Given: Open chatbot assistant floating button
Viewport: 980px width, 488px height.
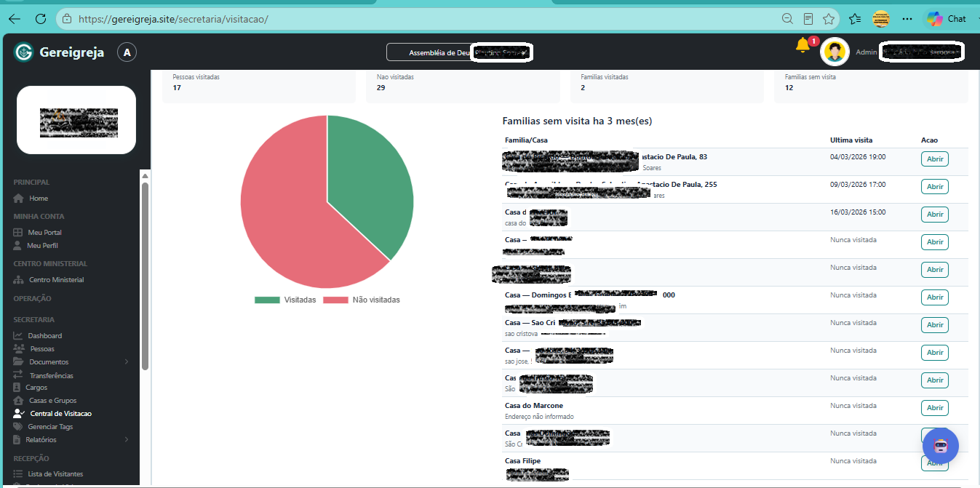Looking at the screenshot, I should (941, 447).
